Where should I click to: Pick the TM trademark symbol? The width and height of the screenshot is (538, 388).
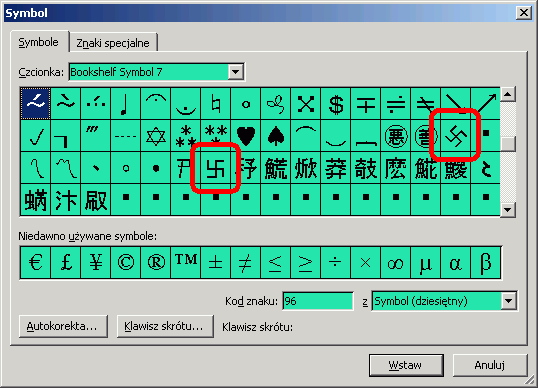186,262
